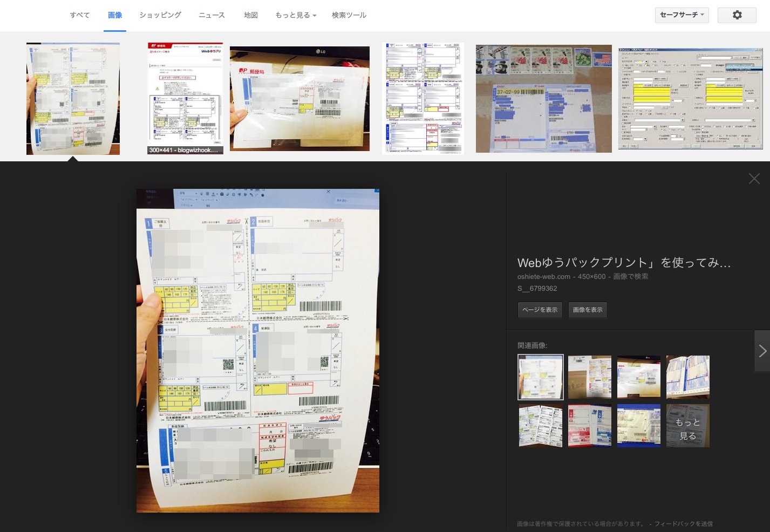Viewport: 770px width, 532px height.
Task: Open the セーフサーチ dropdown
Action: click(682, 15)
